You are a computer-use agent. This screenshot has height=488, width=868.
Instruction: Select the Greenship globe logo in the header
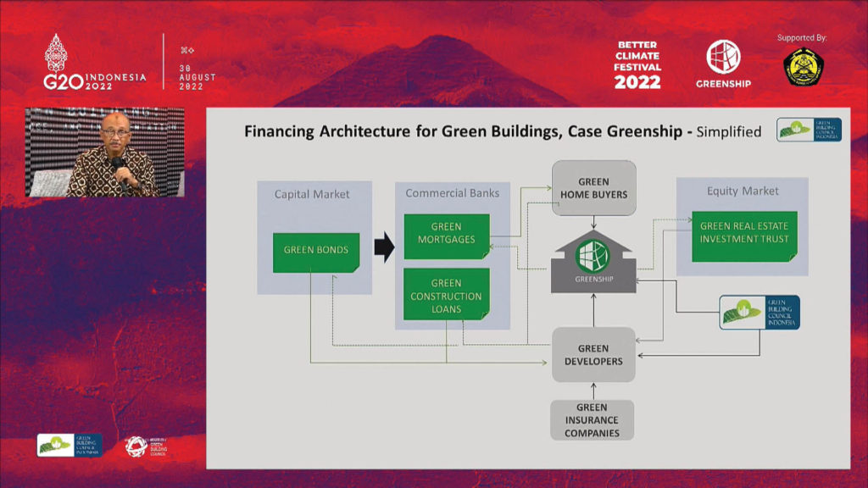(x=723, y=64)
